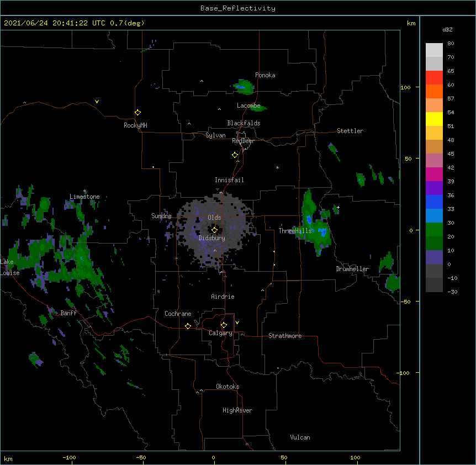Viewport: 476px width, 465px height.
Task: Select the blue 33-36 dBZ legend swatch
Action: [x=434, y=202]
